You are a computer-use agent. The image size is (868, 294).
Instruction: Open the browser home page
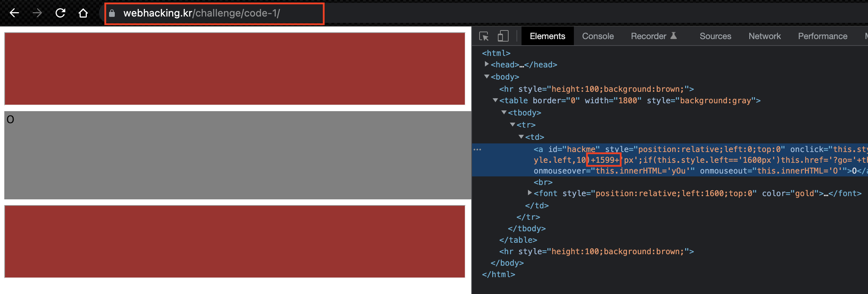click(83, 13)
